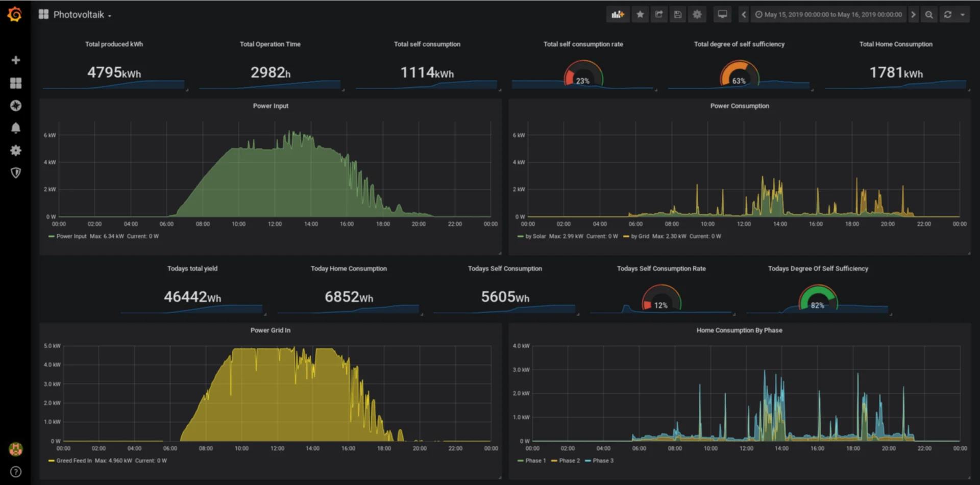This screenshot has width=980, height=485.
Task: Cycle view mode with monitor icon
Action: pyautogui.click(x=722, y=14)
